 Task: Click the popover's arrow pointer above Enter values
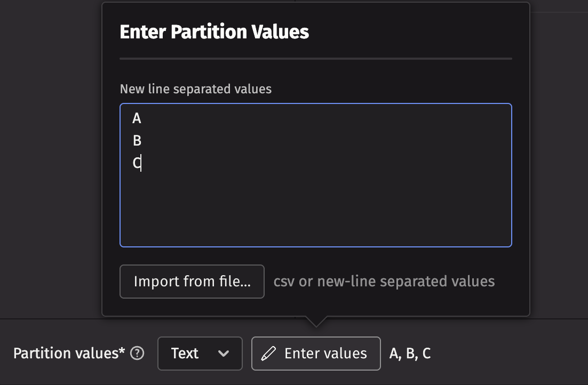pyautogui.click(x=316, y=321)
